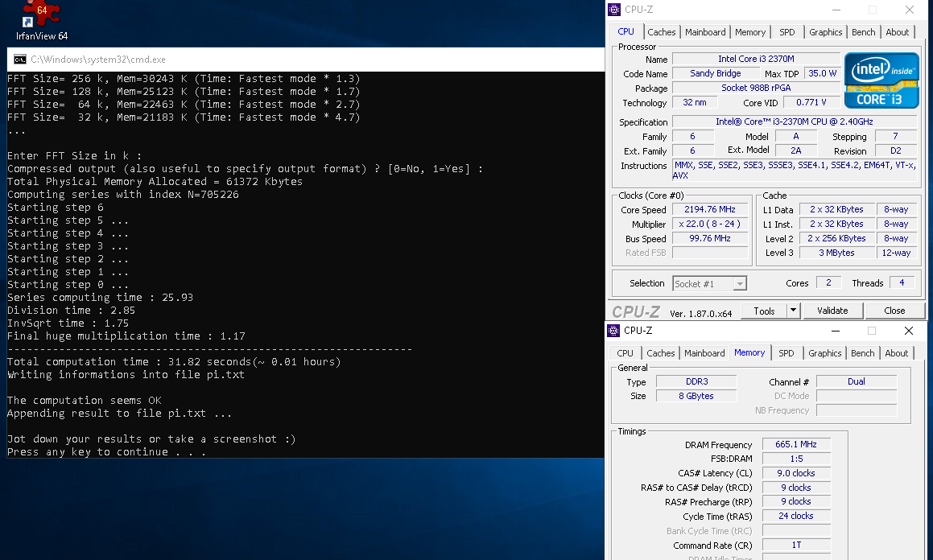This screenshot has width=933, height=560.
Task: Click the Tools button
Action: (x=764, y=311)
